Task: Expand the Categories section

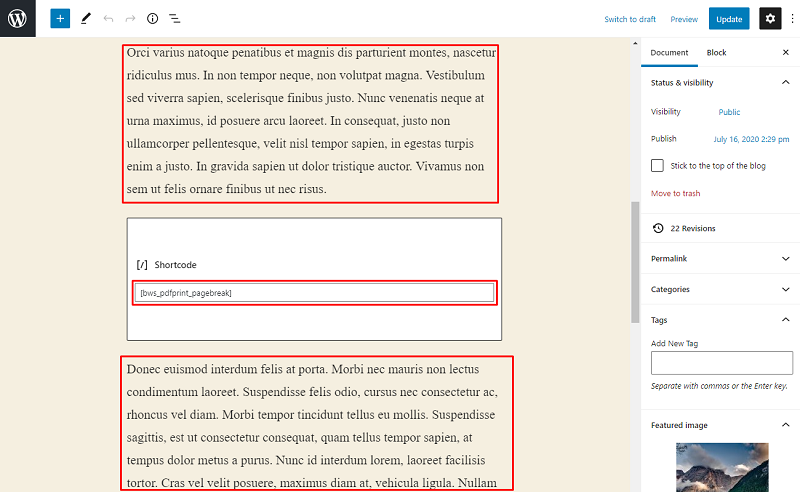Action: click(x=720, y=289)
